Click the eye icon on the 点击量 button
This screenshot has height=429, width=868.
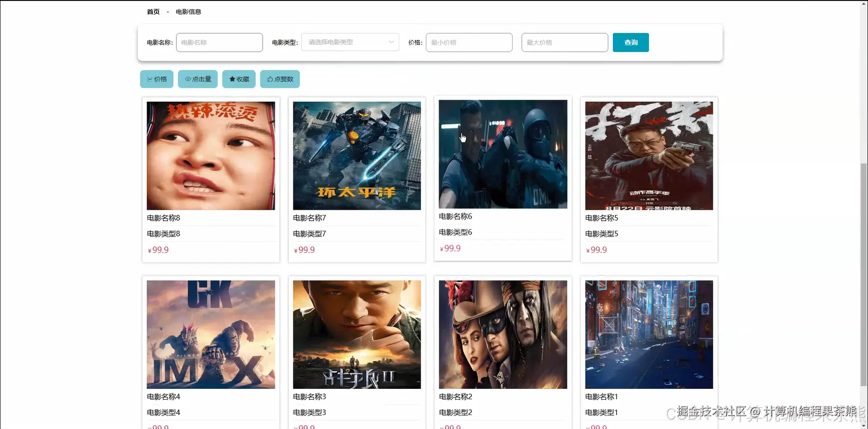[188, 79]
